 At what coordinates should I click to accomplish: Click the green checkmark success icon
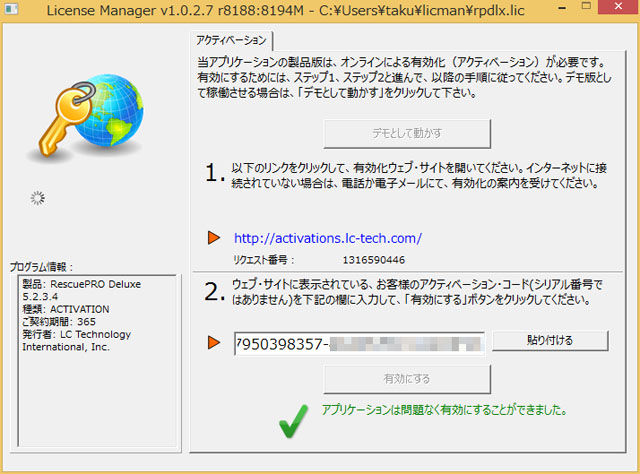pyautogui.click(x=293, y=421)
